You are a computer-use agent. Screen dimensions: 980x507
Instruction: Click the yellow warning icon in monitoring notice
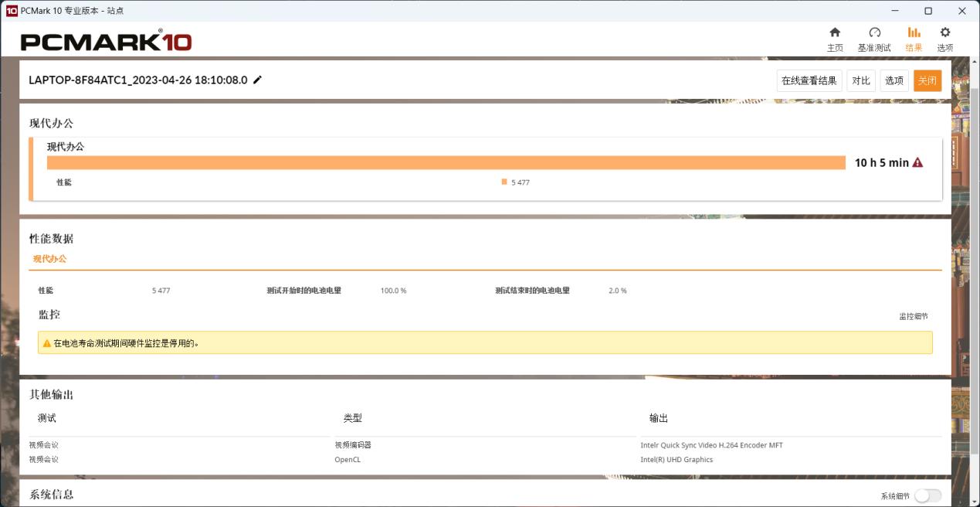(47, 343)
